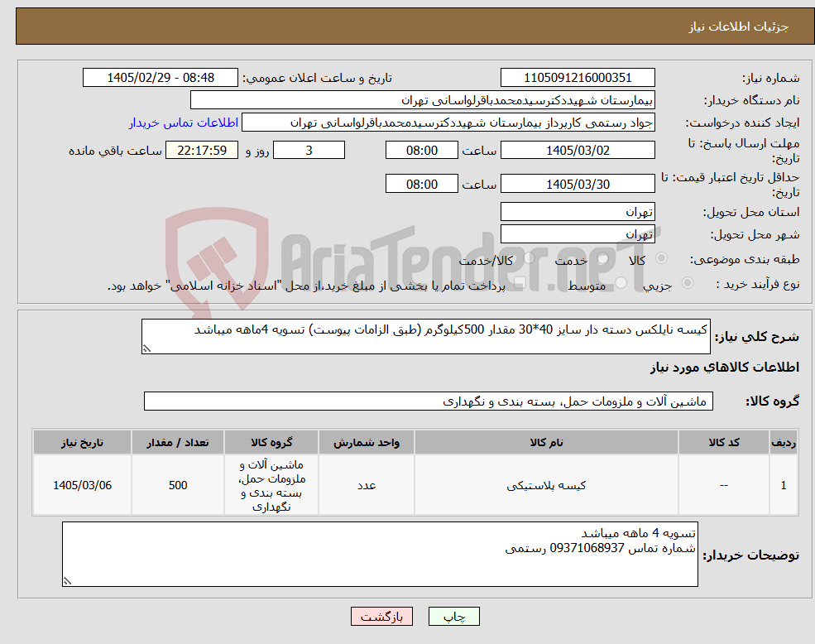Click the resize handle of buyer notes box

[x=67, y=582]
